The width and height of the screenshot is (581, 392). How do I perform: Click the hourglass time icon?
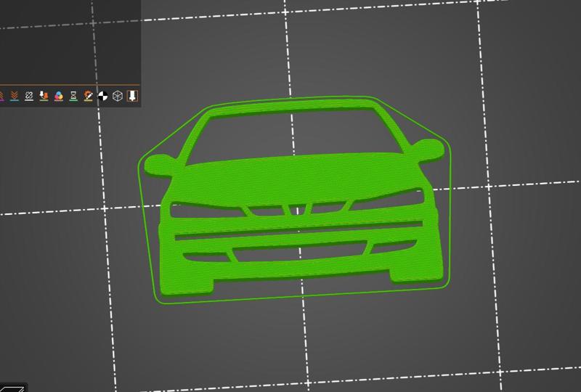click(73, 96)
